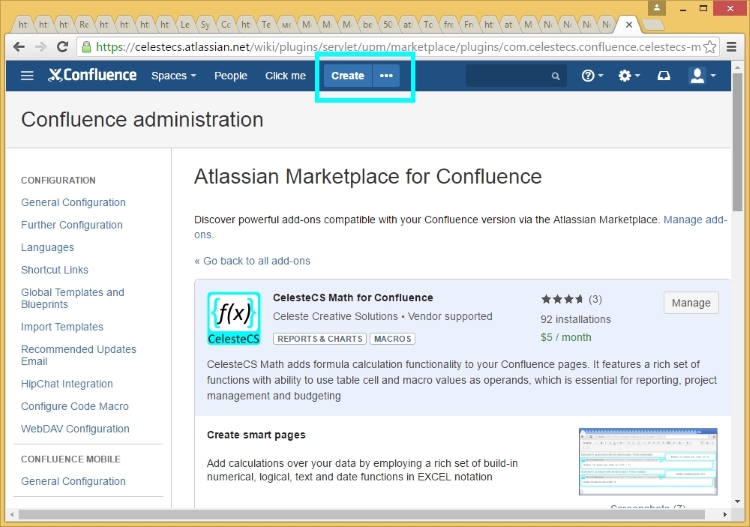Open the ellipsis create-from-template button

point(386,76)
